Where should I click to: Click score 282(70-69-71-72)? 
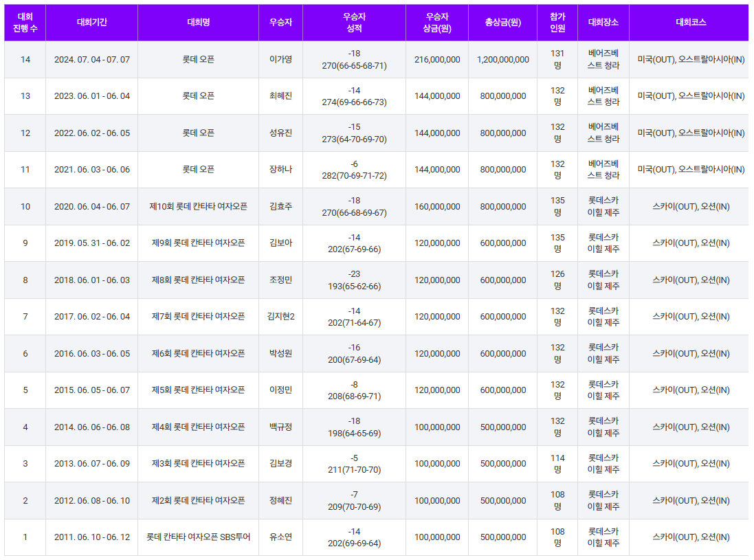(354, 176)
